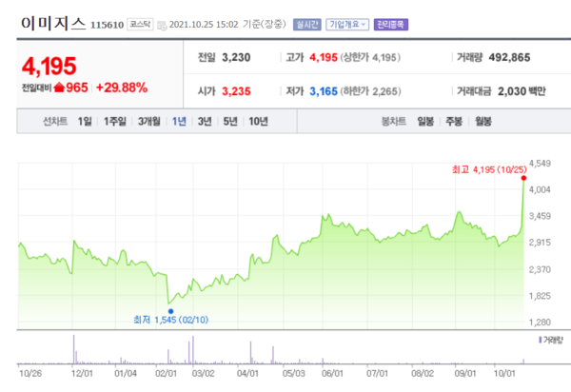Image resolution: width=571 pixels, height=392 pixels.
Task: Switch chart to 3개월 period
Action: pos(149,121)
